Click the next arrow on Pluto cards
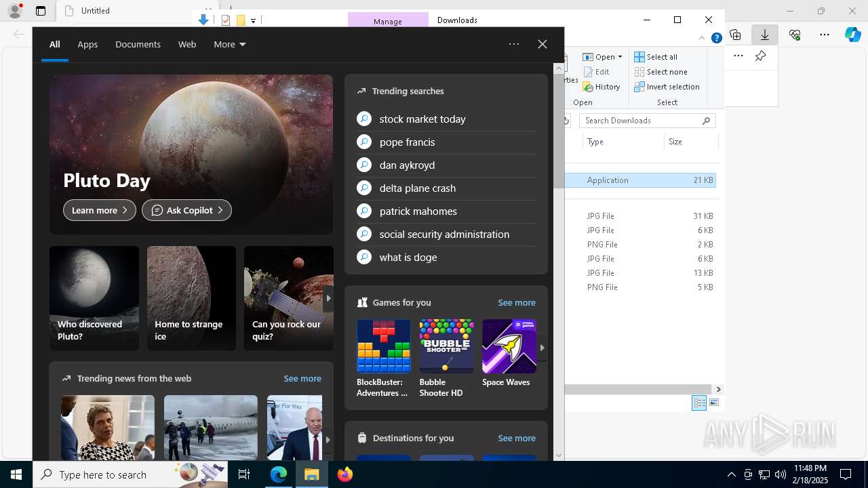This screenshot has width=868, height=488. (328, 298)
